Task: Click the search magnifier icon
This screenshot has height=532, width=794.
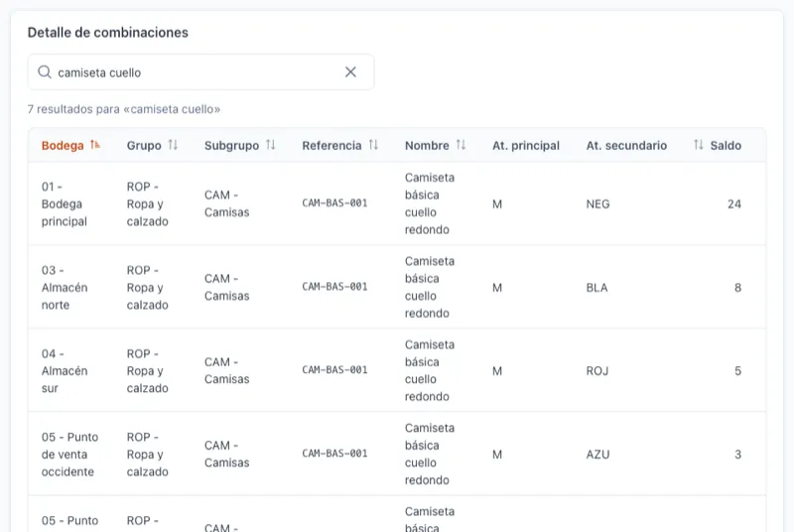Action: point(45,71)
